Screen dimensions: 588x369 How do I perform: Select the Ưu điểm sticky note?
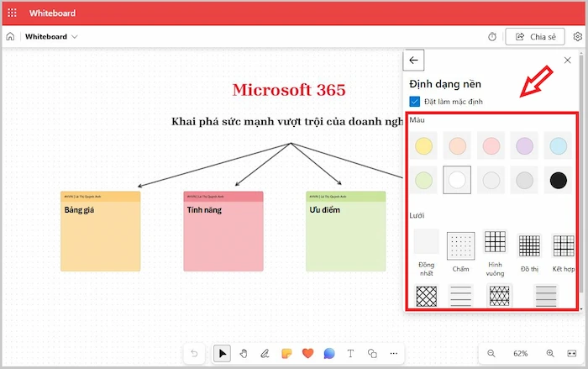point(346,231)
